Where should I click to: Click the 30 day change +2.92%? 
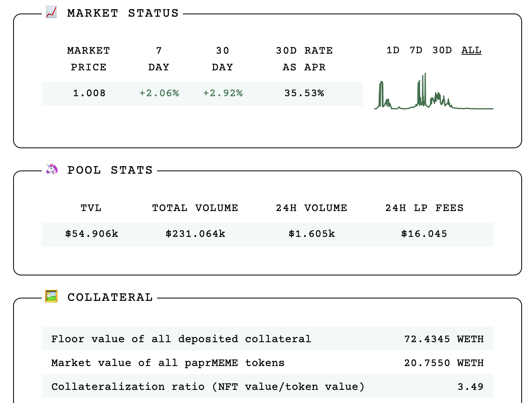223,93
